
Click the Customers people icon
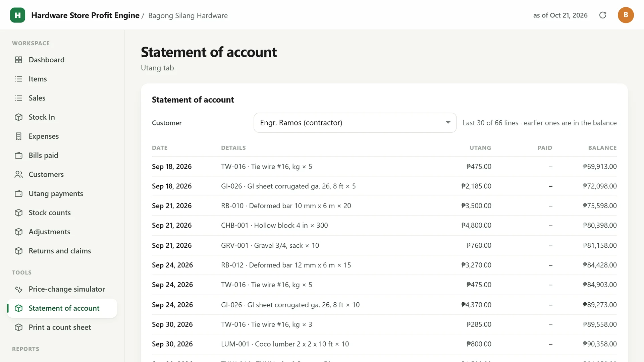point(19,174)
